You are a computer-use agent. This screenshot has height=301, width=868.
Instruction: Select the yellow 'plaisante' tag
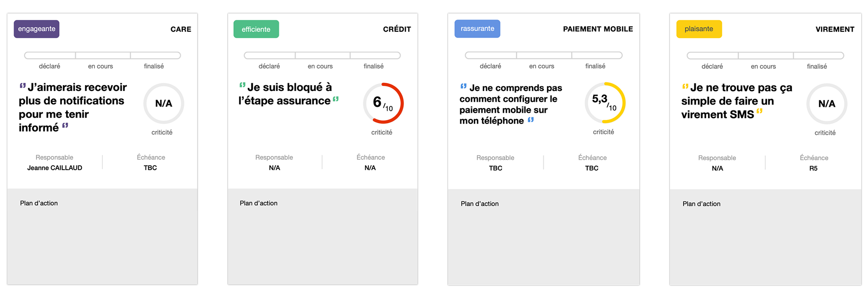click(x=699, y=29)
